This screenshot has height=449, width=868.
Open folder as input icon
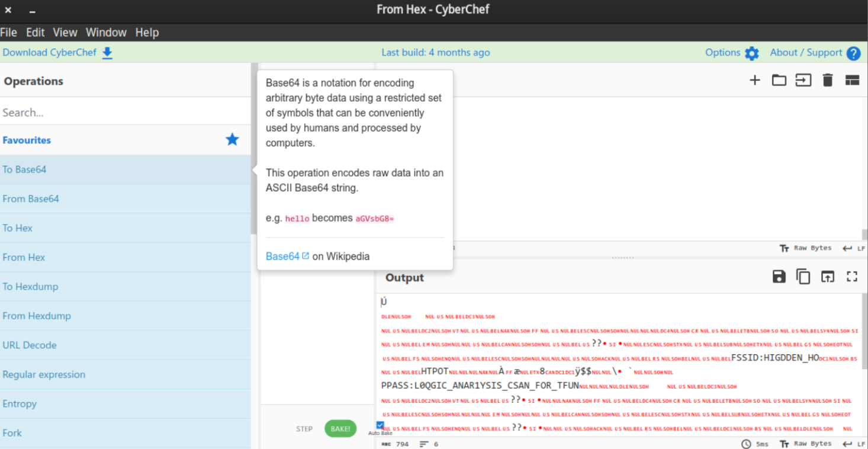point(779,81)
